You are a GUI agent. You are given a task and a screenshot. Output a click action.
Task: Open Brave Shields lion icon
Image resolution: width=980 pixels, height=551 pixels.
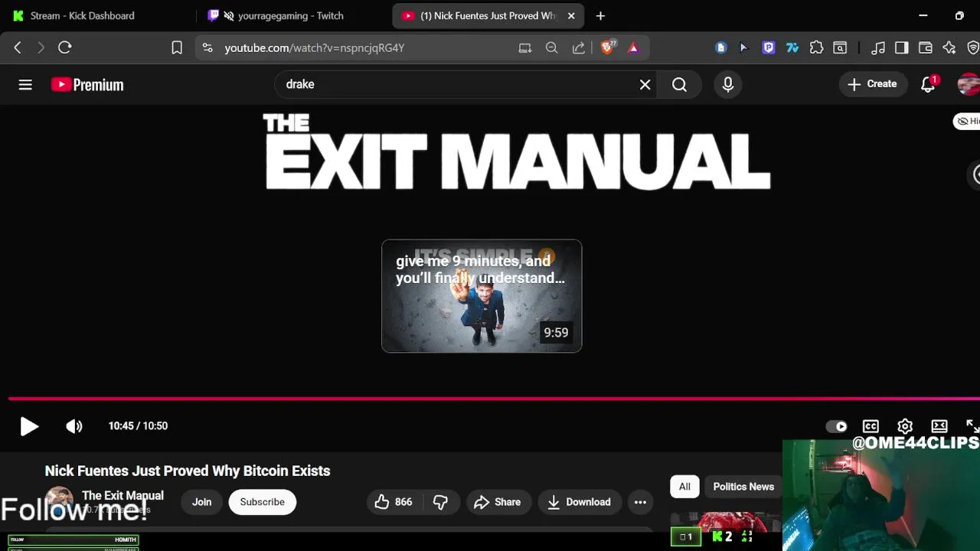tap(608, 47)
